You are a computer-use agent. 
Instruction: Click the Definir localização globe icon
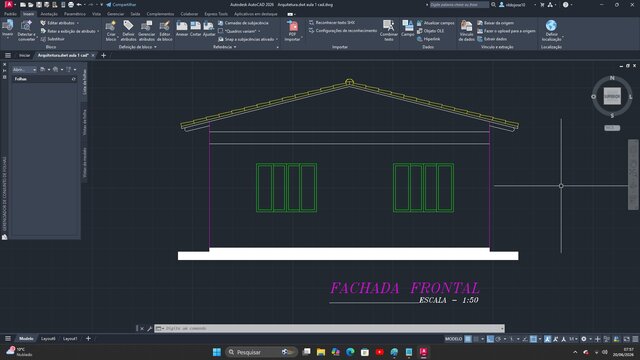[551, 26]
